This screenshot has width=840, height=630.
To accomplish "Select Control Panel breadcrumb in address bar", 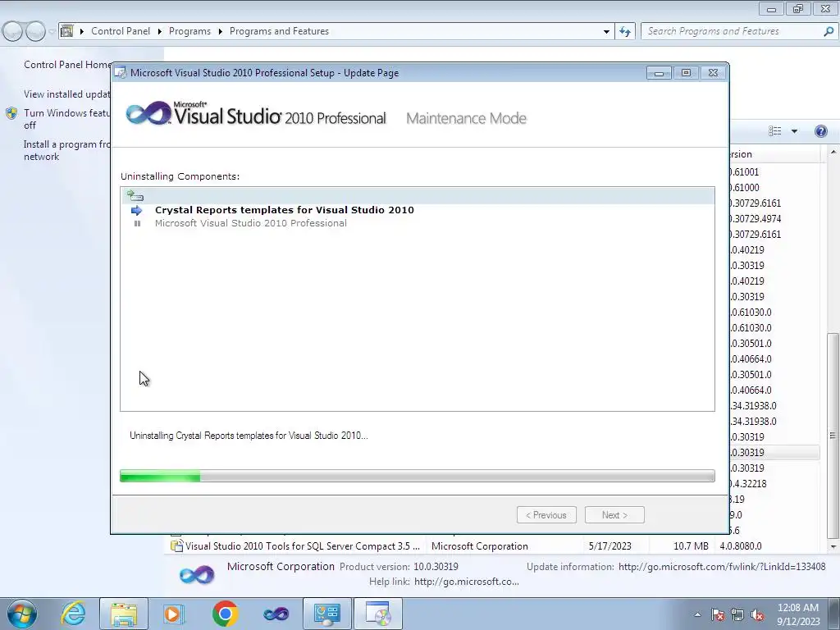I will (121, 31).
